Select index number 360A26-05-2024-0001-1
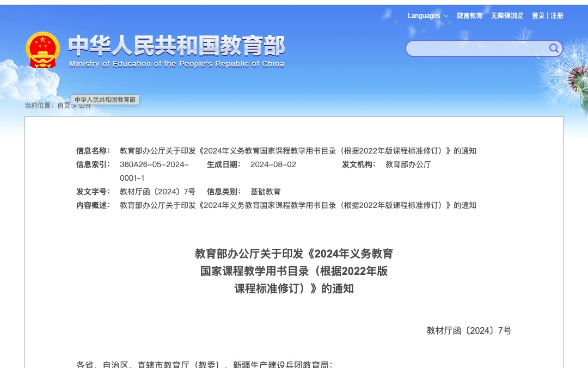Screen dimensions: 588x368 click(154, 171)
